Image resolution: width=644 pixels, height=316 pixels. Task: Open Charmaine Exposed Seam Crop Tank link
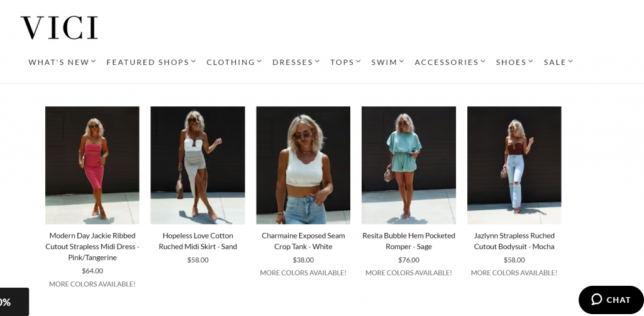click(303, 241)
